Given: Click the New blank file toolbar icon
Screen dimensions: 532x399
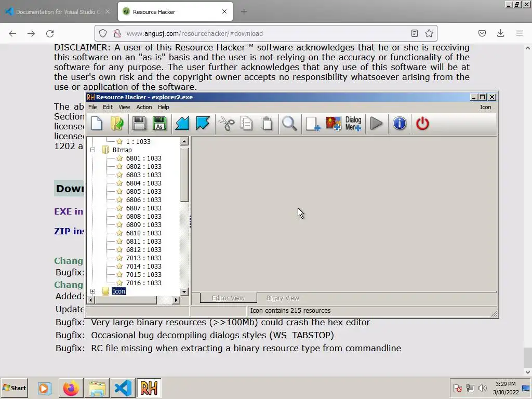Looking at the screenshot, I should [x=97, y=124].
